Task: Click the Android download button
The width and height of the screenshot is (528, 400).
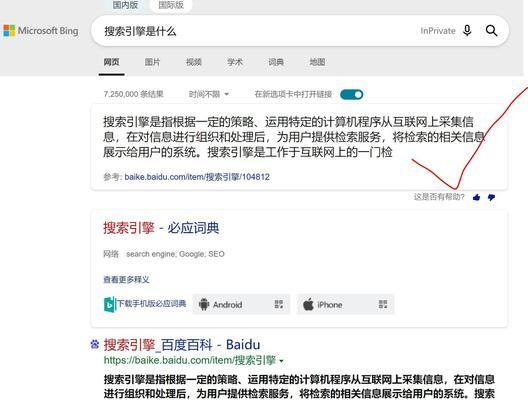Action: click(x=241, y=304)
